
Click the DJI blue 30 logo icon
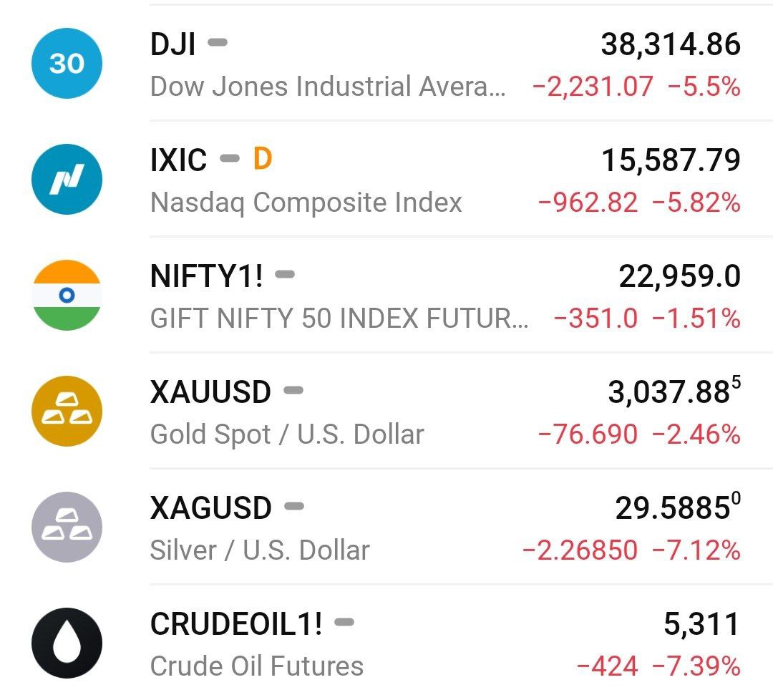(67, 64)
